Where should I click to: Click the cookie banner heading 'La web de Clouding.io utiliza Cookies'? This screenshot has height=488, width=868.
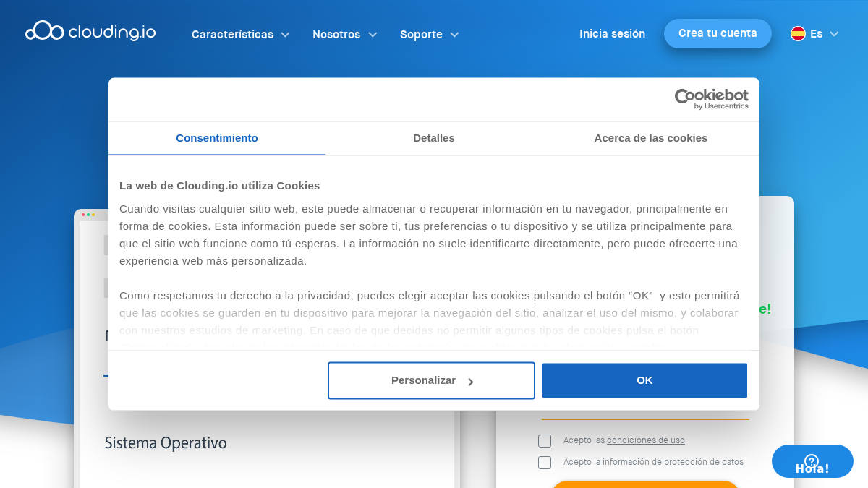(220, 186)
